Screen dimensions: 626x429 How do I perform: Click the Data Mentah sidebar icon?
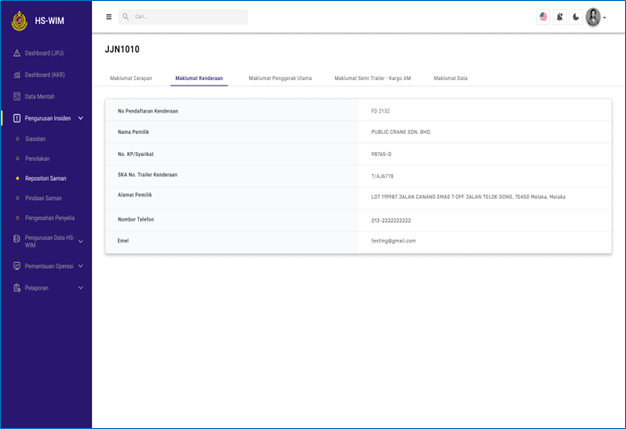click(16, 97)
